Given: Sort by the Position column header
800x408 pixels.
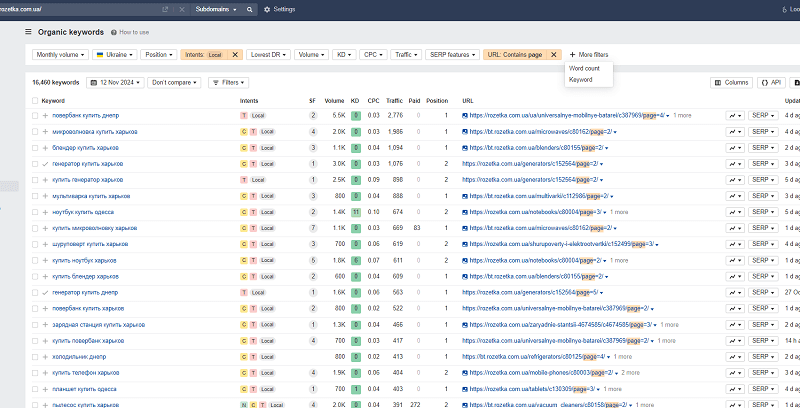Looking at the screenshot, I should (x=437, y=101).
